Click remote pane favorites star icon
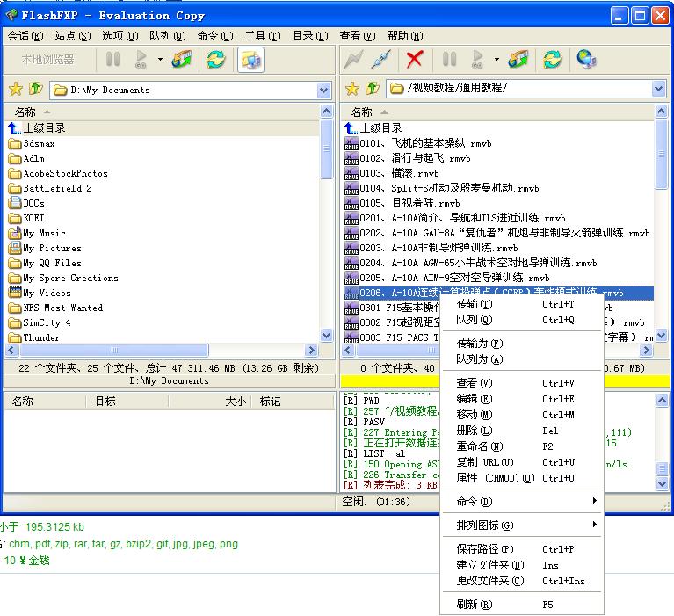 click(352, 89)
